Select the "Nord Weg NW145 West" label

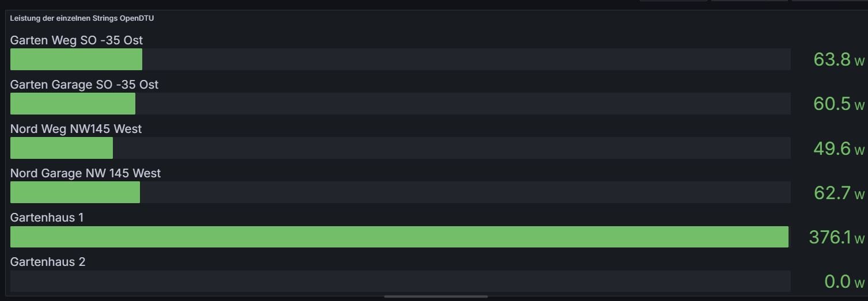tap(76, 129)
